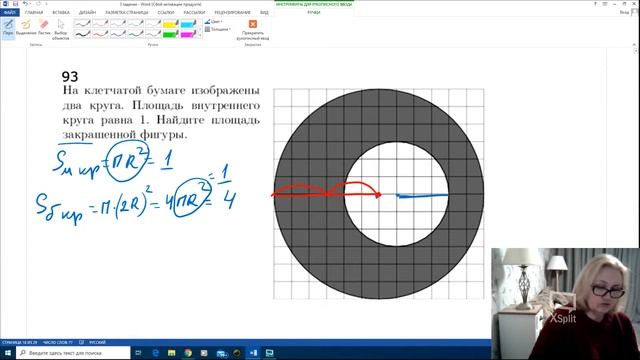
Task: Open the РУЧКИ ink tools tab
Action: pyautogui.click(x=313, y=13)
